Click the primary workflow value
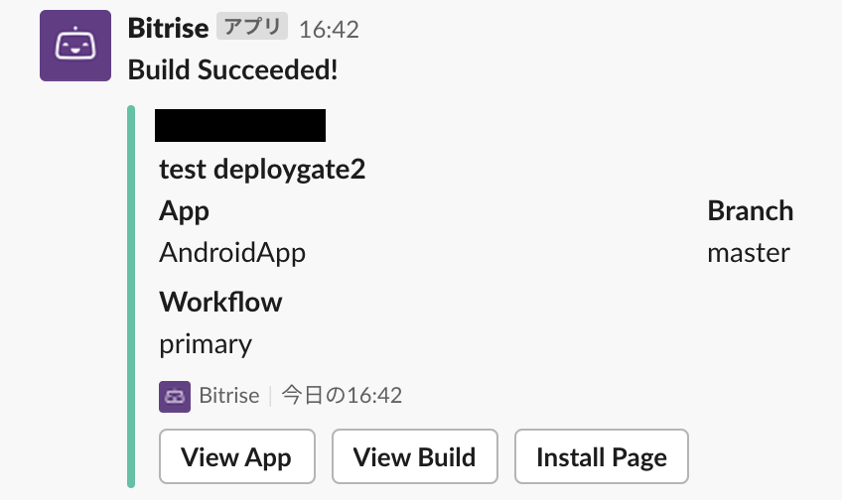Image resolution: width=842 pixels, height=504 pixels. tap(206, 345)
